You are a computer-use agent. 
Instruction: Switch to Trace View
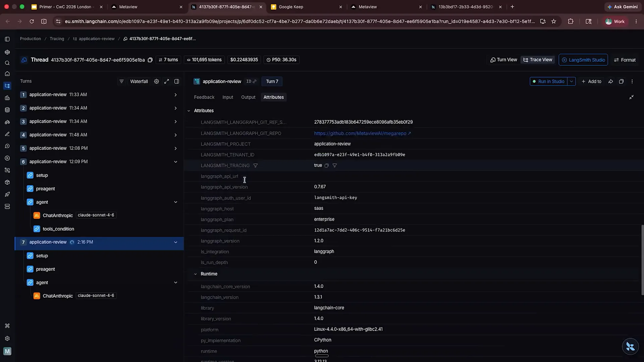coord(538,60)
